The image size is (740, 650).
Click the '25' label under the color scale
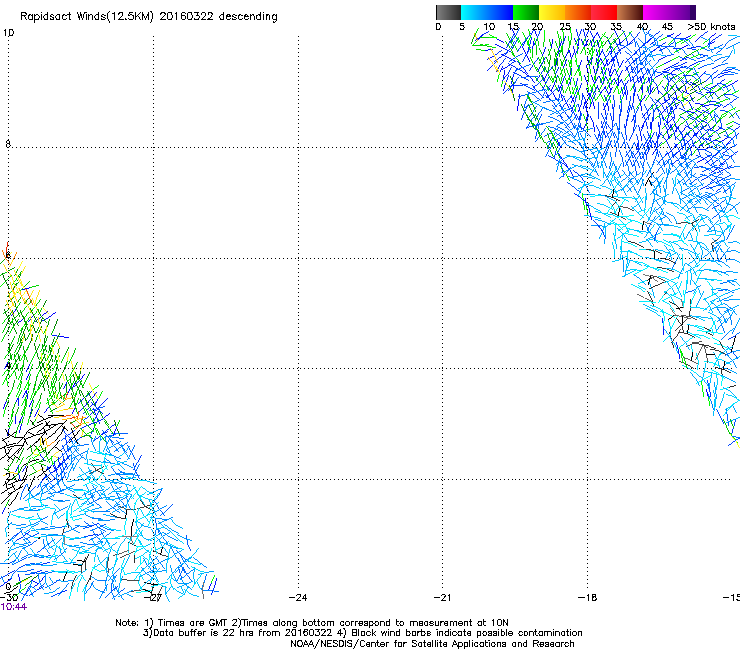565,26
